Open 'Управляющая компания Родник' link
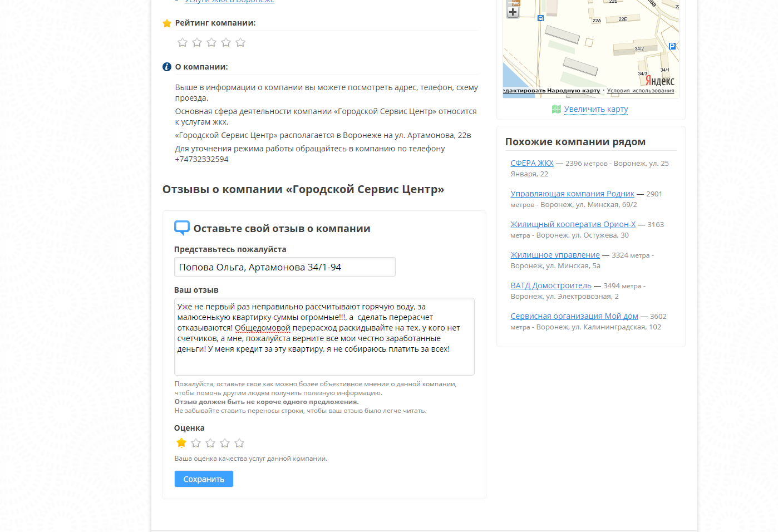Screen dimensions: 778x532 572,194
